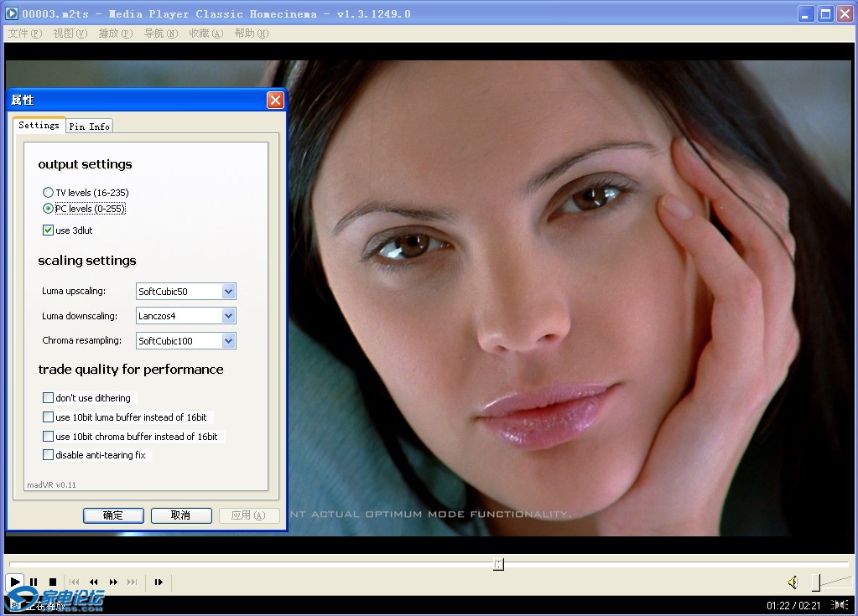Open the 文件(F) menu
858x616 pixels.
(x=24, y=34)
